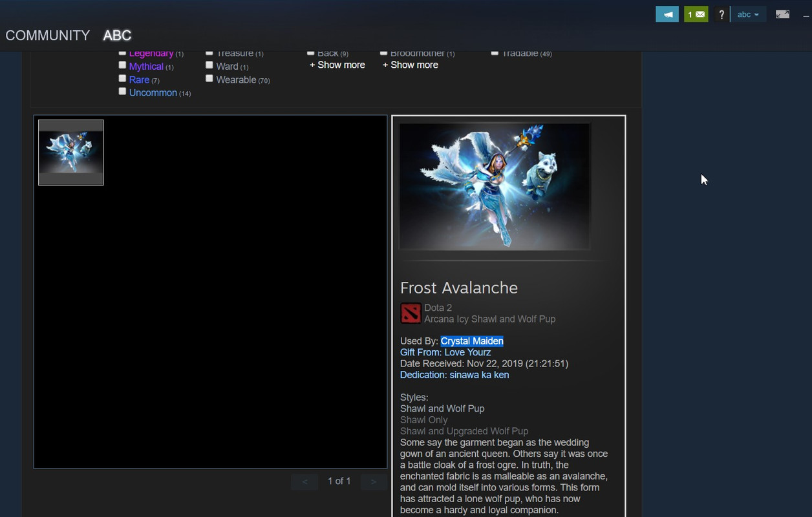Select the Frost Avalanche inventory thumbnail

pyautogui.click(x=71, y=153)
